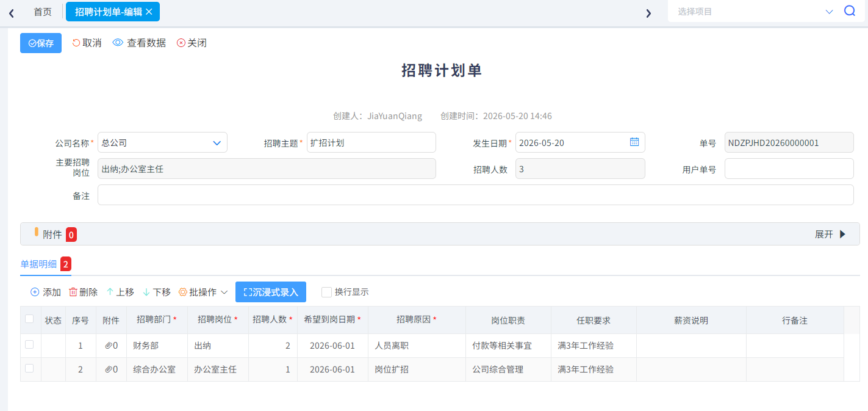Click 满3年工作经验 in the 办公室主任 row

(594, 369)
